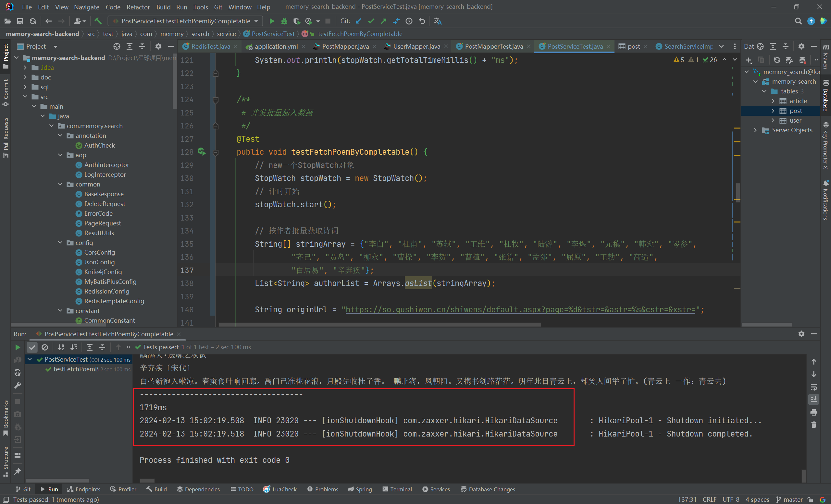This screenshot has width=831, height=504.
Task: Open Project panel settings gear
Action: 158,46
